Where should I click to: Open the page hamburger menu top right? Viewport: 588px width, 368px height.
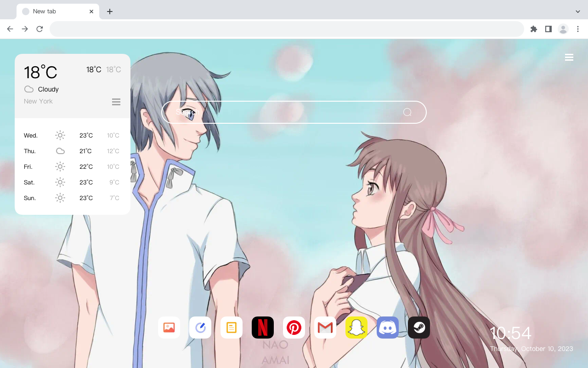point(569,57)
